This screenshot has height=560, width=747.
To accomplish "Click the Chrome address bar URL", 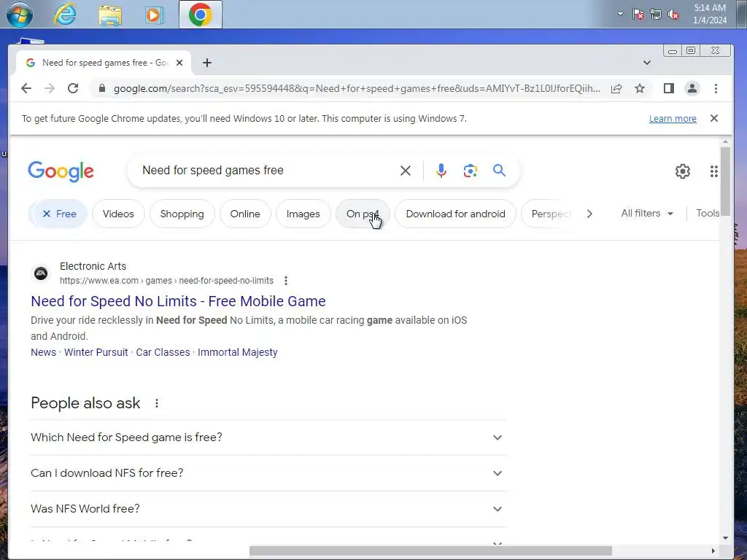I will point(356,88).
